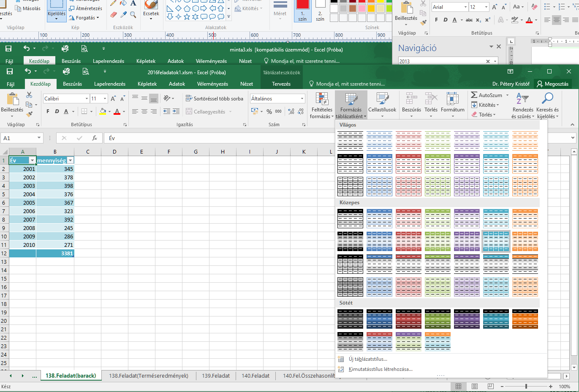
Task: Click the zoom slider in status bar
Action: 526,386
